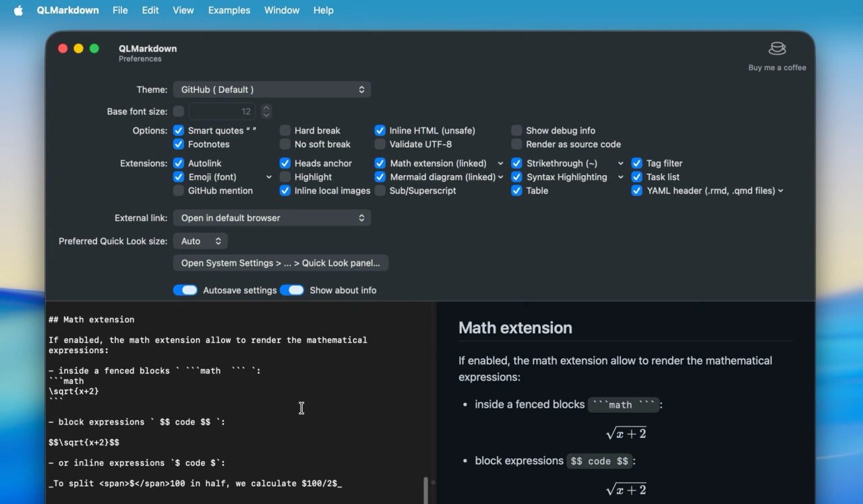Expand the Mermaid diagram options chevron
Screen dimensions: 863x504
(x=500, y=177)
